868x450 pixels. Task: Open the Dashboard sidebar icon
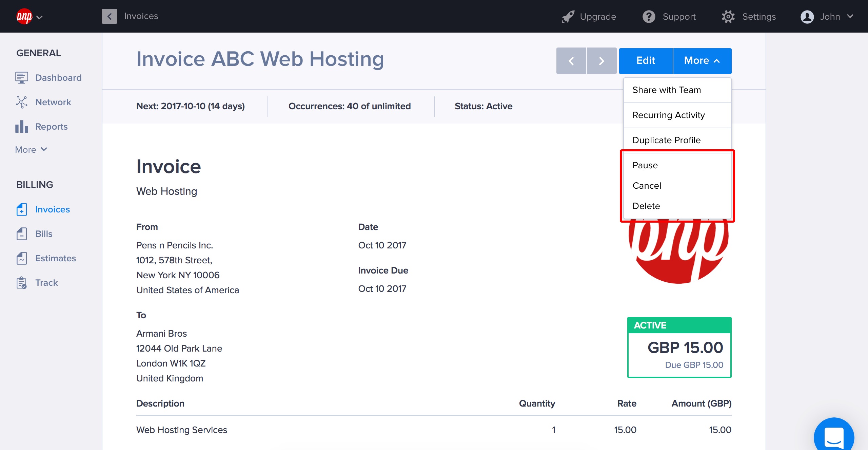point(21,78)
